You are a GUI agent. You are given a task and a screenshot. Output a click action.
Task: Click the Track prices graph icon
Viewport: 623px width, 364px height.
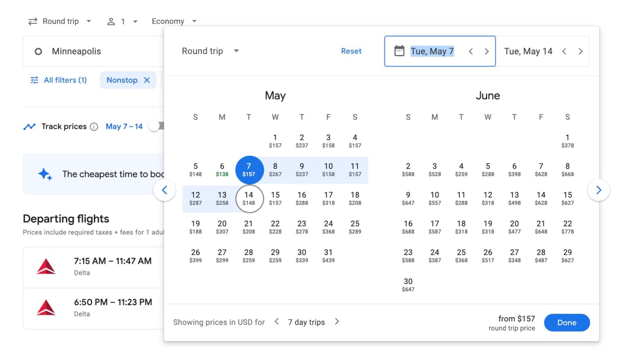pyautogui.click(x=30, y=126)
